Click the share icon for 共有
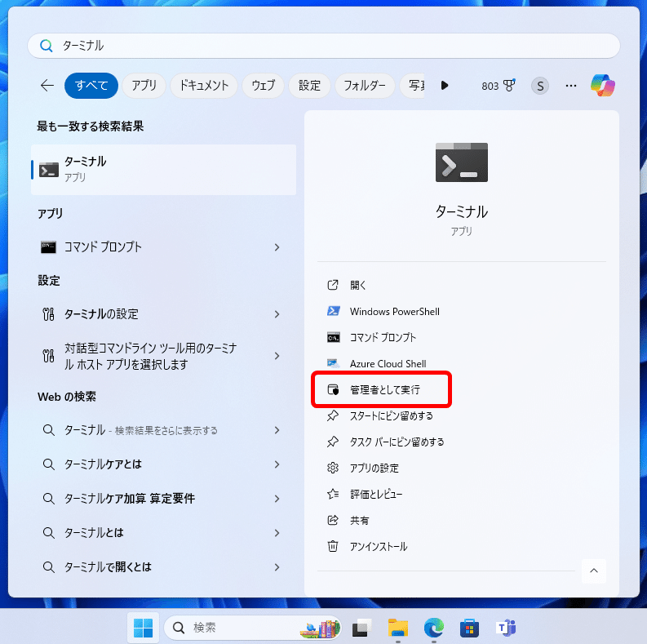 point(333,520)
